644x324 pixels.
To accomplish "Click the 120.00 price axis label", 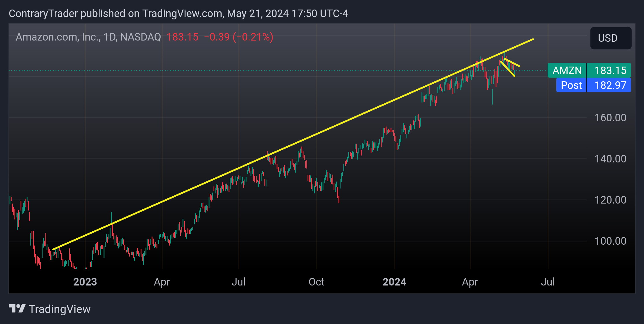I will (610, 200).
